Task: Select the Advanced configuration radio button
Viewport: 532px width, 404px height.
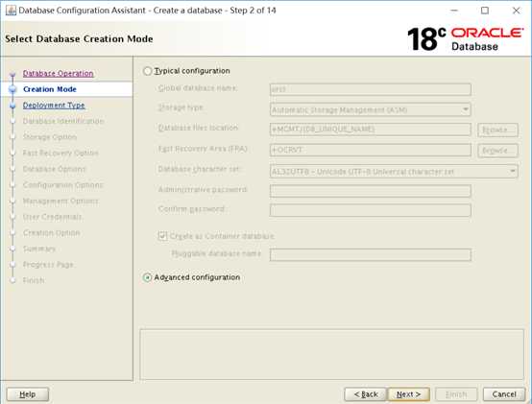Action: coord(147,277)
